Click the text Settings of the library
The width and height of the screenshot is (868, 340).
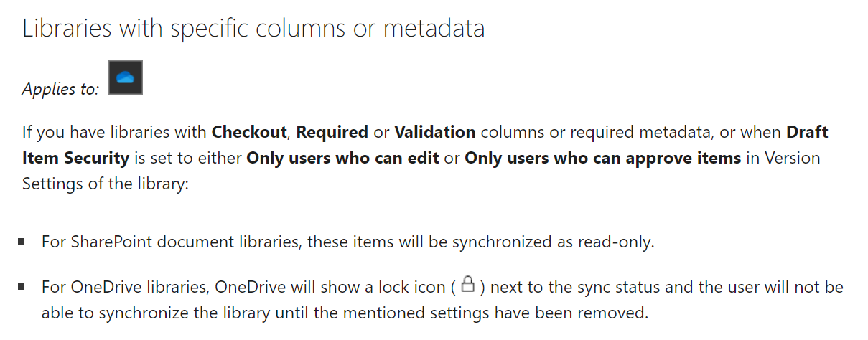click(x=105, y=184)
